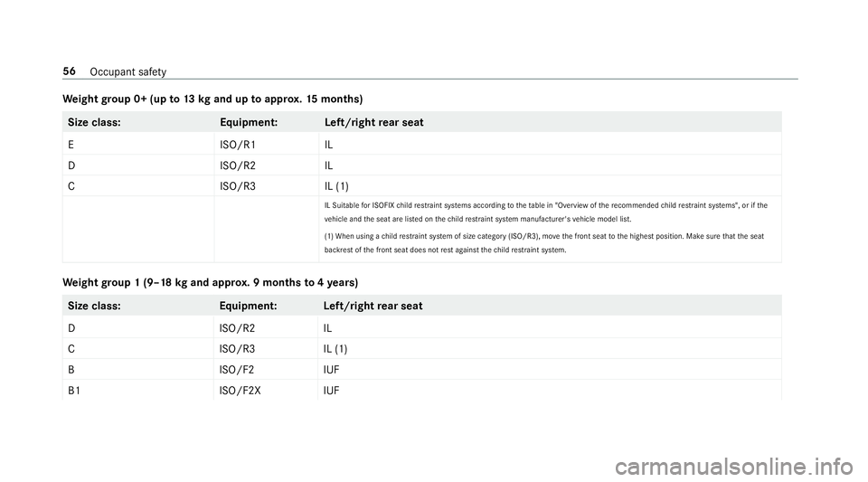
Task: Click the carmanualsonline.info watermark link
Action: (733, 467)
